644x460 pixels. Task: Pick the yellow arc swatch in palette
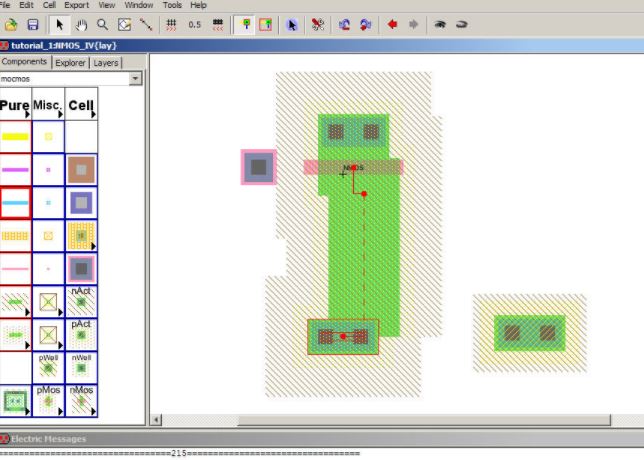click(x=15, y=137)
